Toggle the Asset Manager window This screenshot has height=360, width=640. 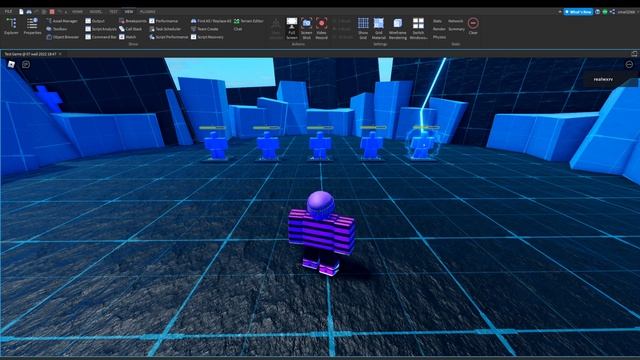tap(62, 21)
